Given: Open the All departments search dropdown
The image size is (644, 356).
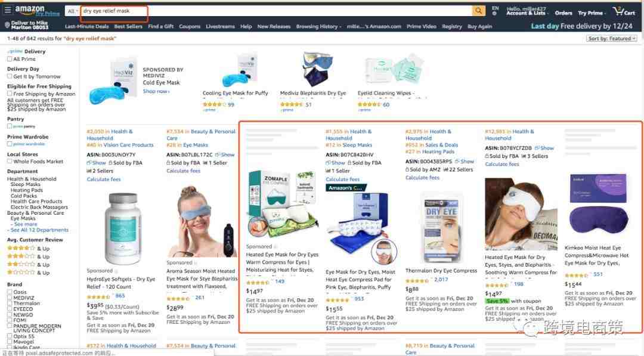Looking at the screenshot, I should [73, 11].
